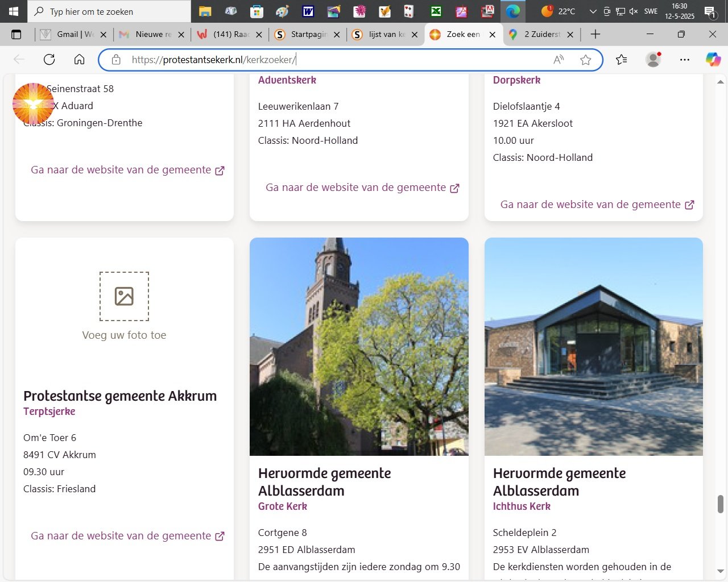Go to browser home page

80,60
